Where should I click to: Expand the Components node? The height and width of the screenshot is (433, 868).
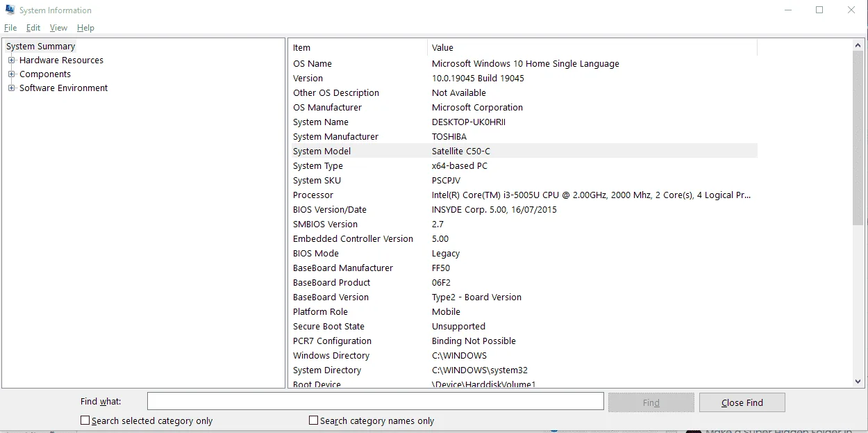click(x=11, y=74)
